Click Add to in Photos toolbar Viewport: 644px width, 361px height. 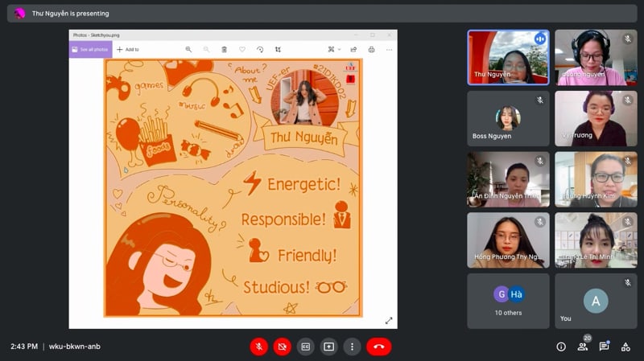127,49
